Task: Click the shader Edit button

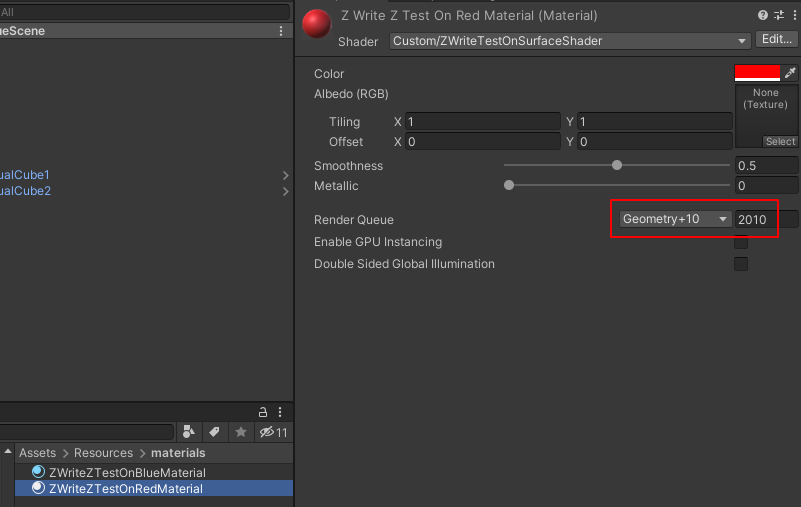Action: tap(776, 39)
